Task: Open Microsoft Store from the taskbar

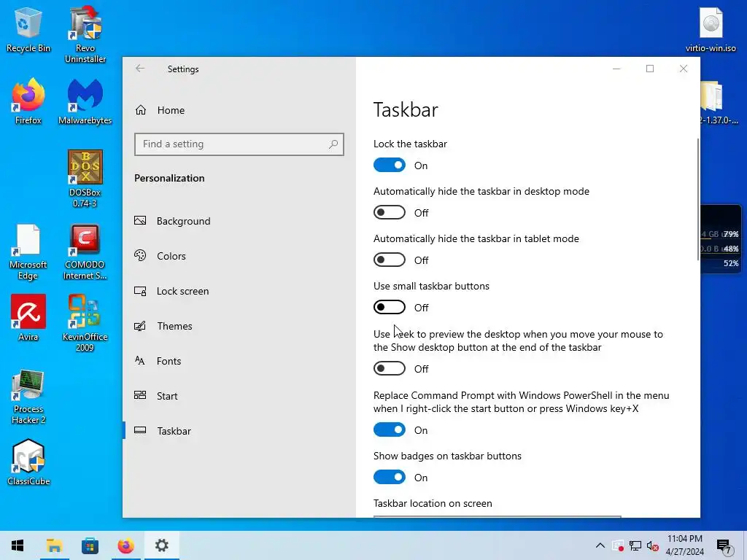Action: (90, 545)
